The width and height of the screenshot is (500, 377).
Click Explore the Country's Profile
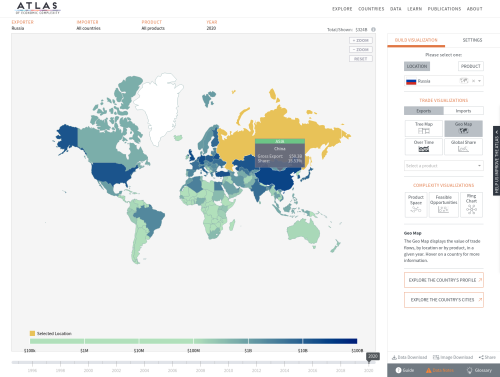pos(444,280)
